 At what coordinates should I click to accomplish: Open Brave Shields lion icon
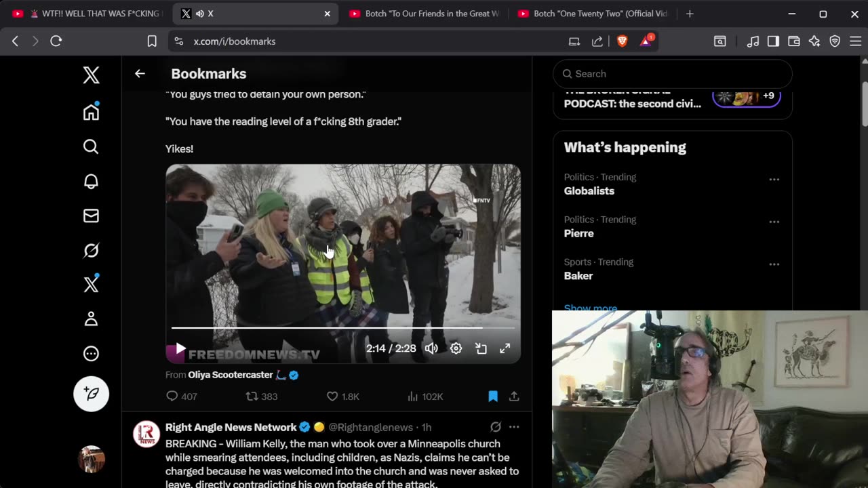(x=622, y=41)
